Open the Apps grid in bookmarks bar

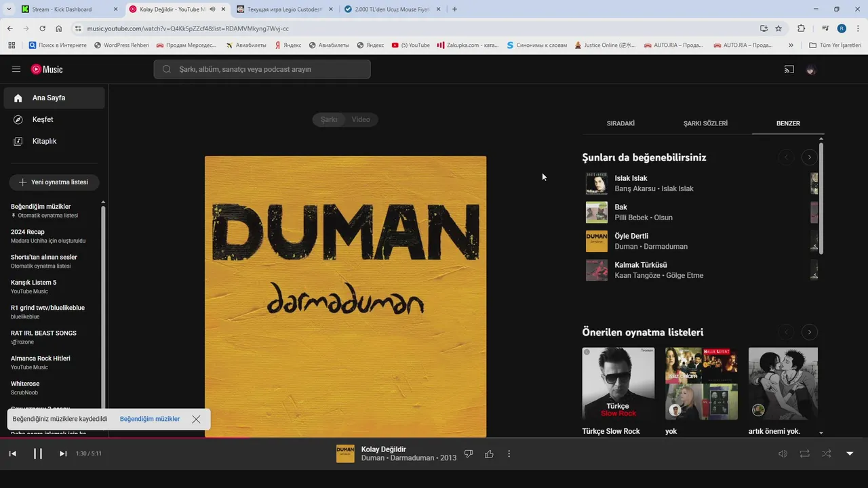[12, 45]
